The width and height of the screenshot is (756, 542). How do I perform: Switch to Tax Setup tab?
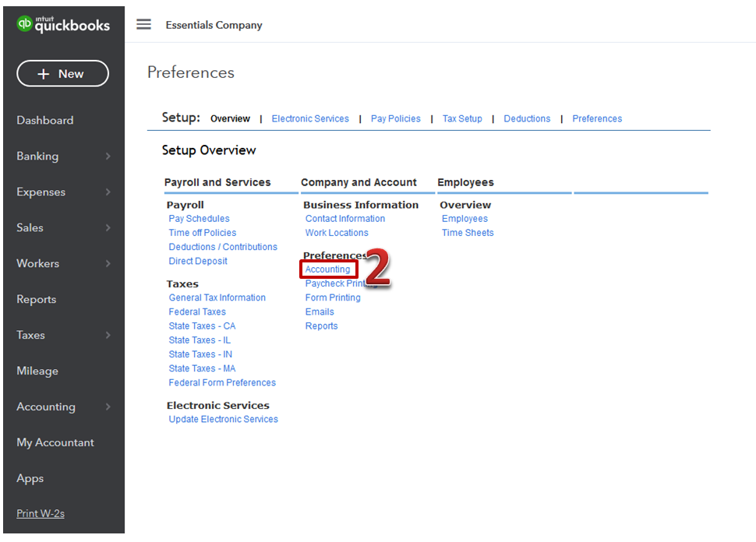462,118
